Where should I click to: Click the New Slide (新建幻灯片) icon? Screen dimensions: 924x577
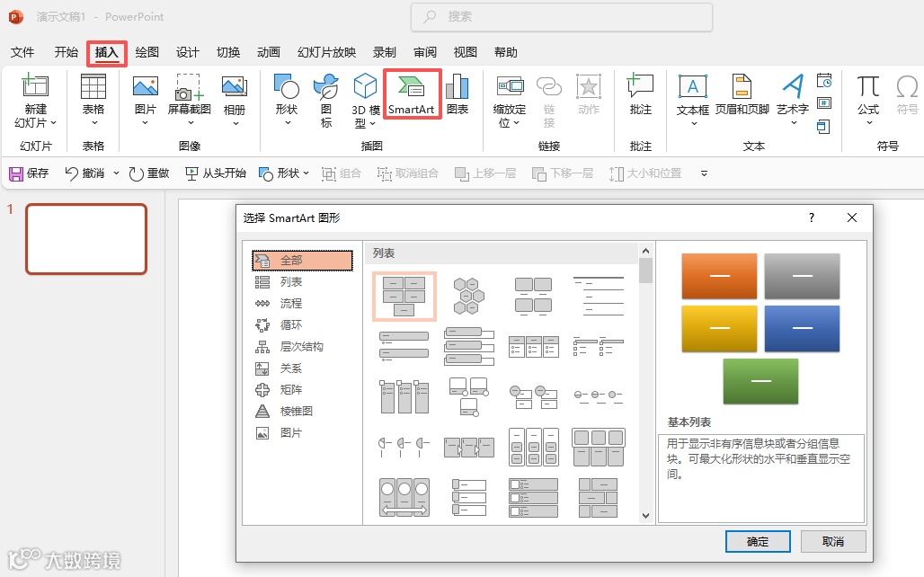click(35, 85)
